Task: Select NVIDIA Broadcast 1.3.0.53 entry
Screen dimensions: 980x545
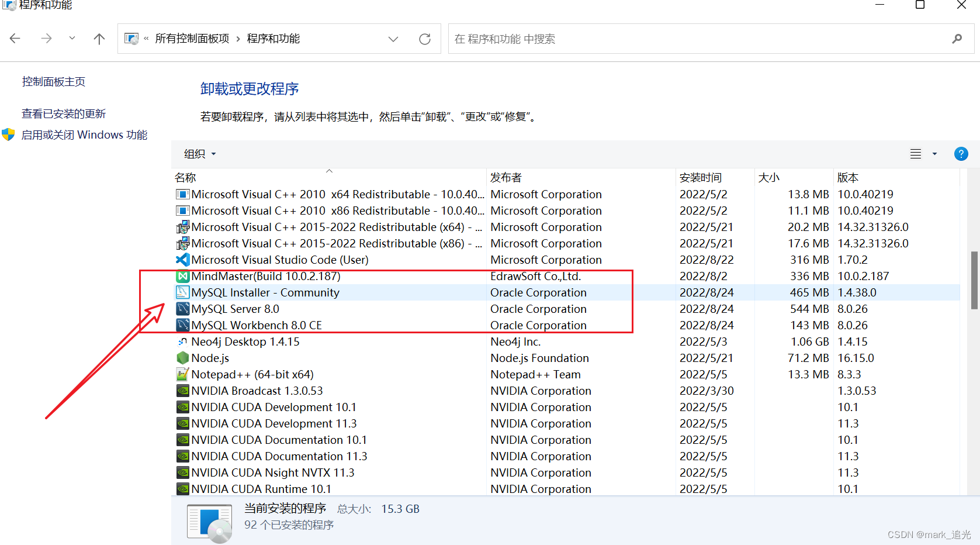Action: (x=257, y=391)
